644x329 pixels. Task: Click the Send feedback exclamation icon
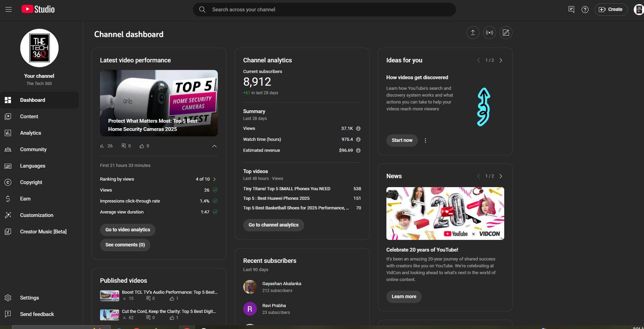pos(8,314)
